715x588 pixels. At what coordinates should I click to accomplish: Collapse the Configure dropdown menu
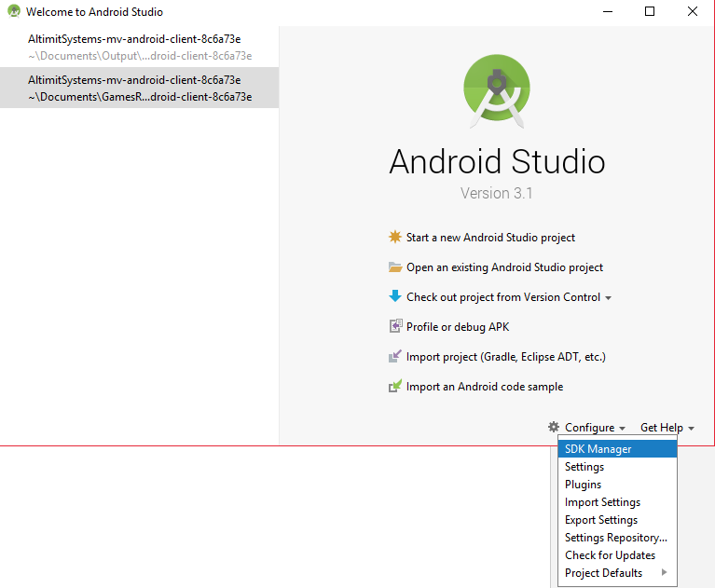[x=595, y=428]
